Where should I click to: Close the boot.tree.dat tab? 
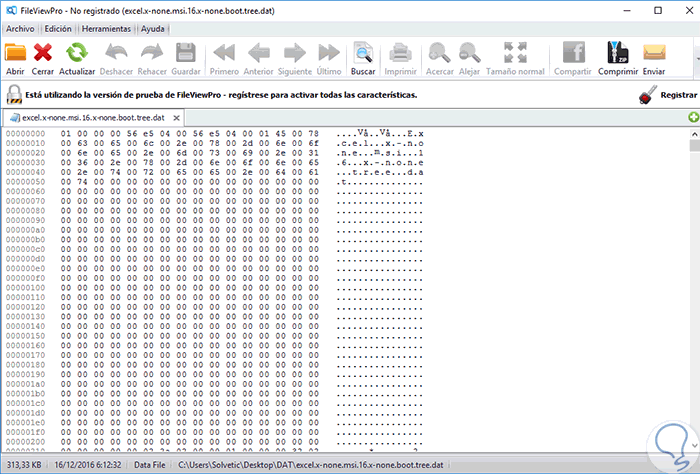tap(176, 118)
